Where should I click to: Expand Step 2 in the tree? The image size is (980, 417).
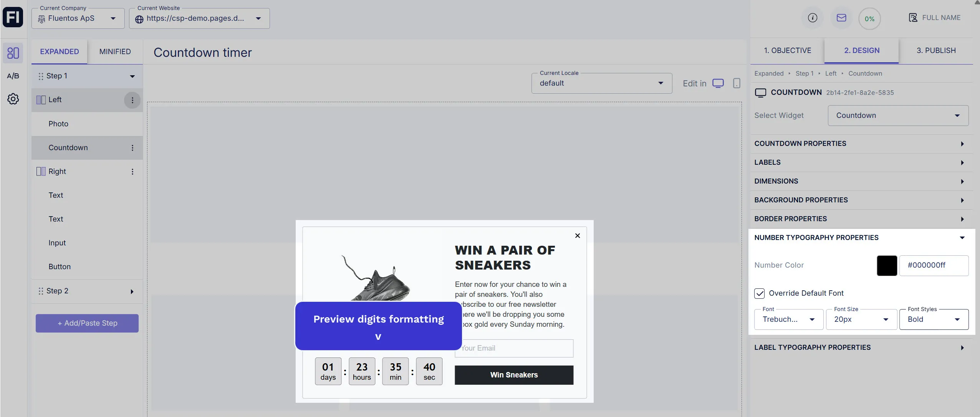pyautogui.click(x=132, y=291)
